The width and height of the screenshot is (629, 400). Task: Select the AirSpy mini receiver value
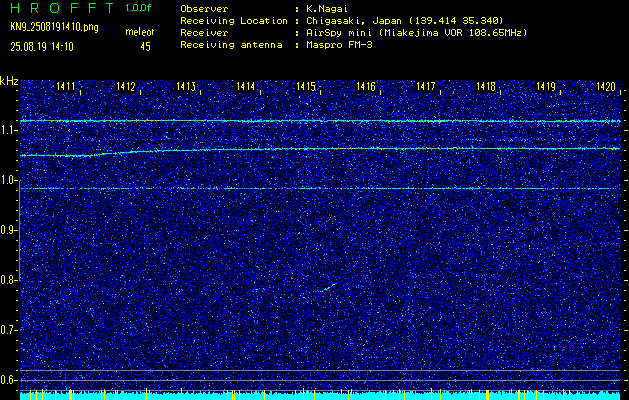pyautogui.click(x=416, y=33)
